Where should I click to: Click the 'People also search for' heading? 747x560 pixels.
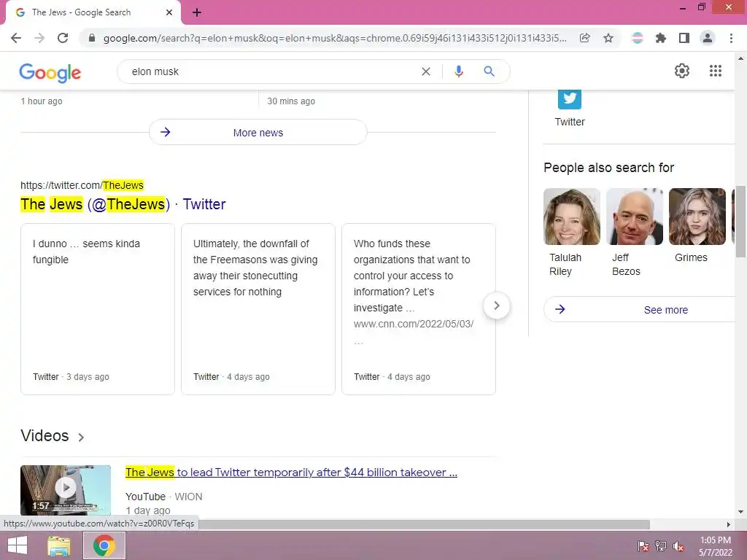609,168
